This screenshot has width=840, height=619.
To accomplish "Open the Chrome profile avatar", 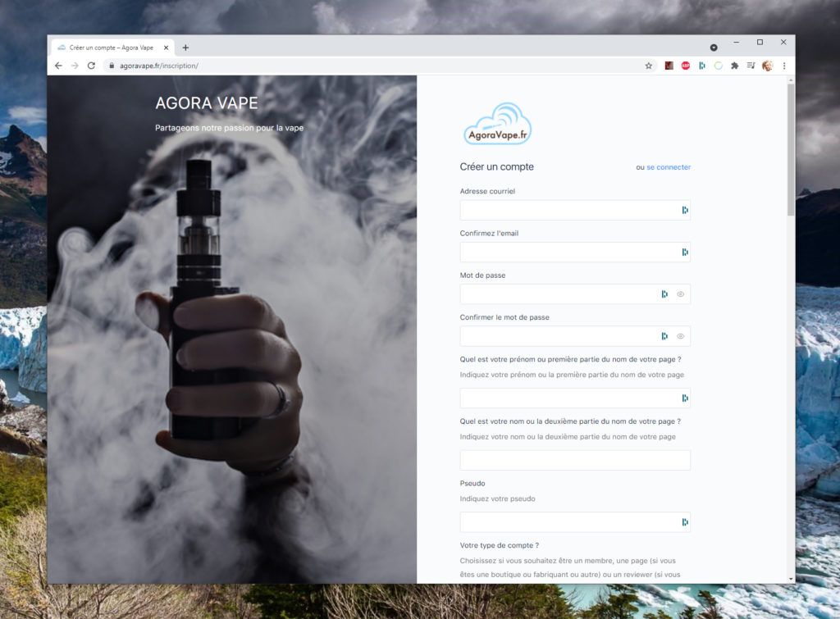I will tap(767, 66).
